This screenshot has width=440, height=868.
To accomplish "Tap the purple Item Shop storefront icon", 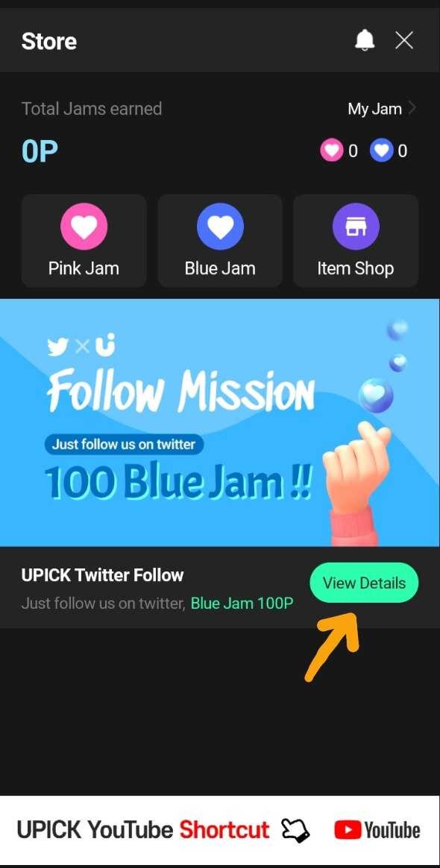I will (x=356, y=226).
